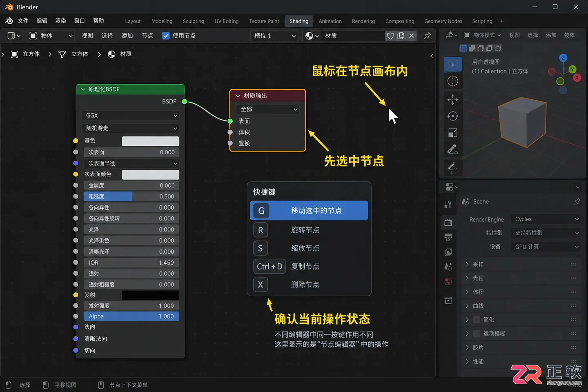The image size is (588, 392).
Task: Open the 设备 GPU 计算 dropdown
Action: (x=546, y=247)
